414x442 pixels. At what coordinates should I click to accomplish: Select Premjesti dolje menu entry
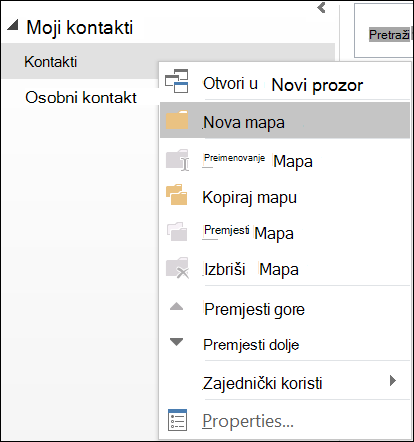coord(285,344)
